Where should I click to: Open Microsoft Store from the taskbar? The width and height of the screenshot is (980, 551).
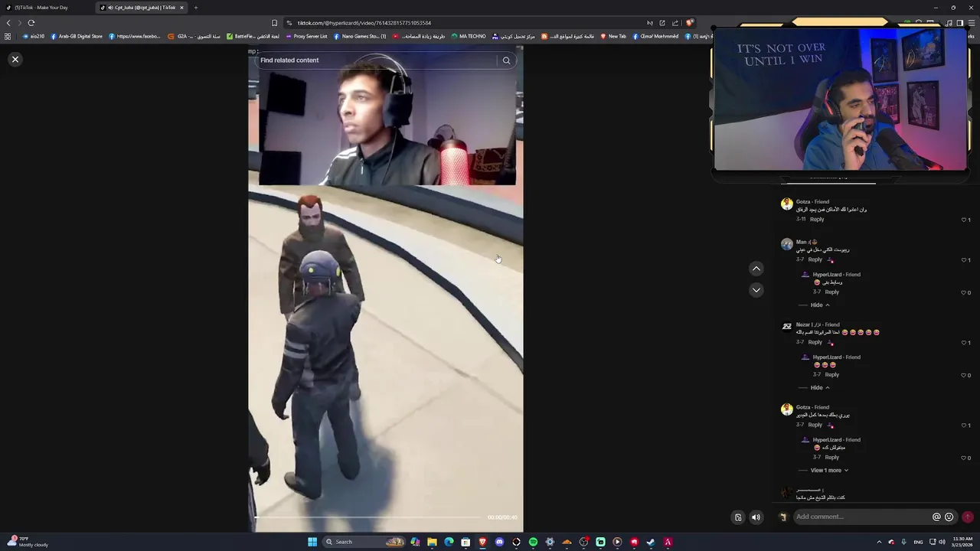[465, 542]
